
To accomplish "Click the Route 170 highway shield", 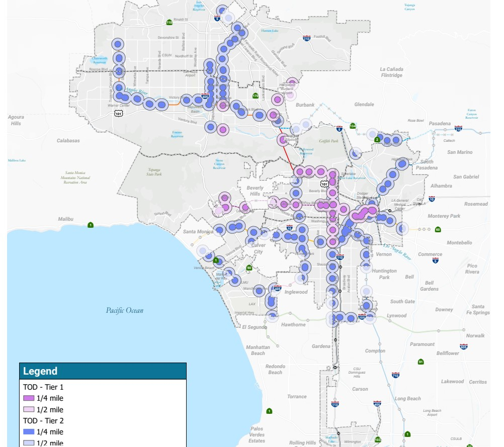I will click(255, 96).
